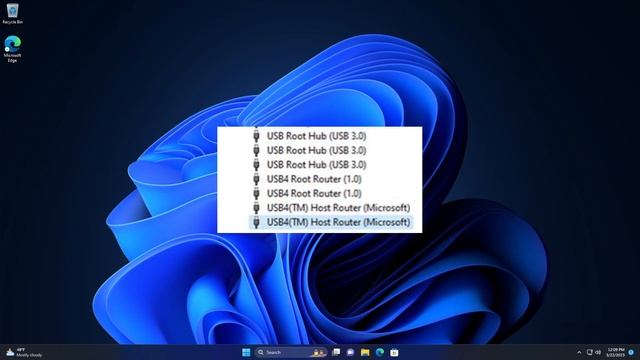Click the network icon in system tray
640x360 pixels.
[x=589, y=352]
